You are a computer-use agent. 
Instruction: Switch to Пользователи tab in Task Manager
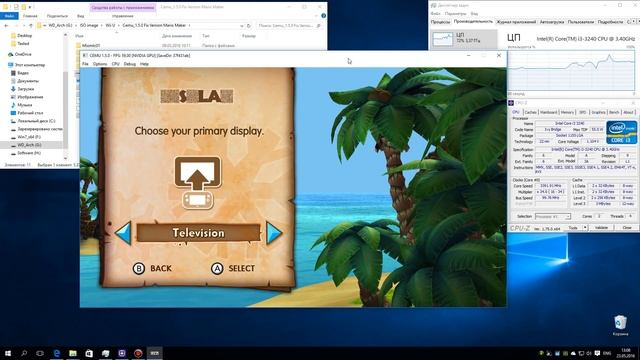[x=581, y=22]
